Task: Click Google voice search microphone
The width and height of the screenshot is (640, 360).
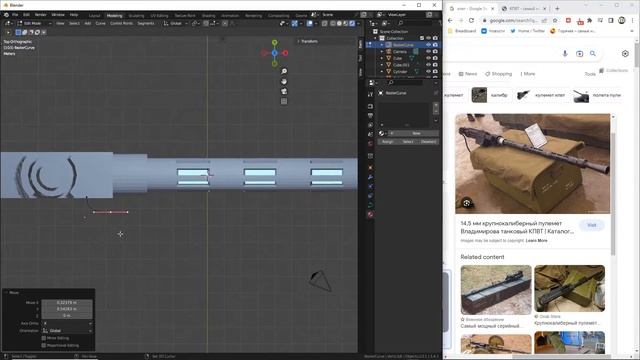Action: click(565, 53)
